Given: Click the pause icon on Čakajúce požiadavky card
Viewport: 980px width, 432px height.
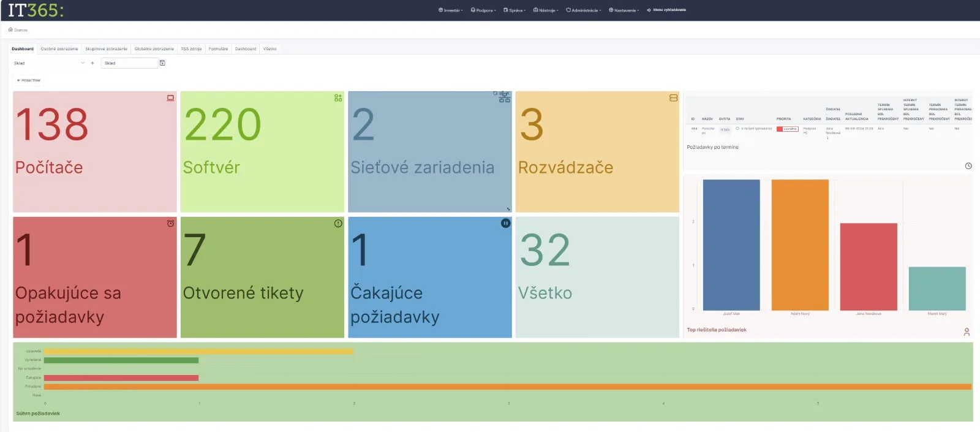Looking at the screenshot, I should [505, 224].
